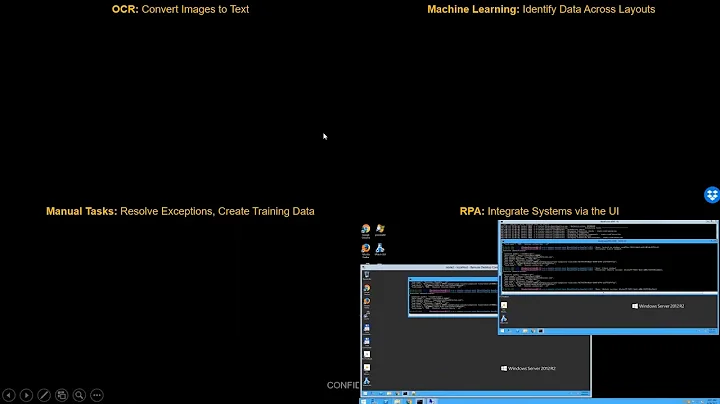
Task: Open the desktop shortcut right of Chrome
Action: pos(380,230)
